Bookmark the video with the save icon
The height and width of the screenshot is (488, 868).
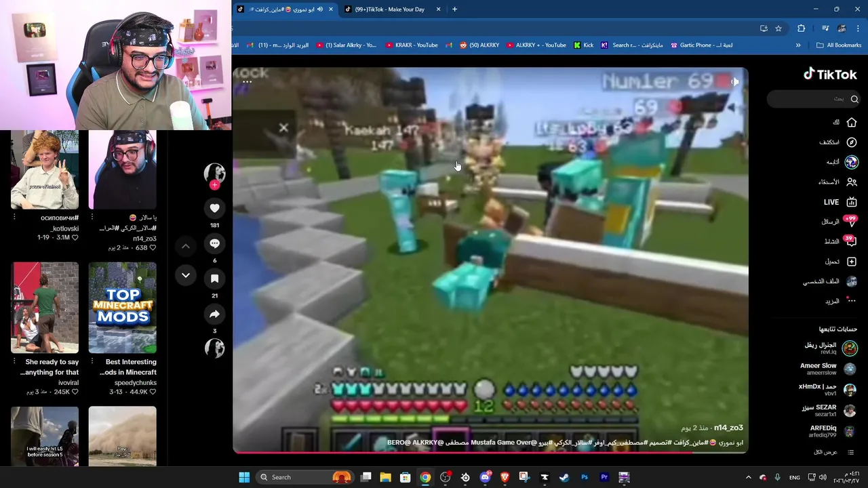(x=214, y=279)
